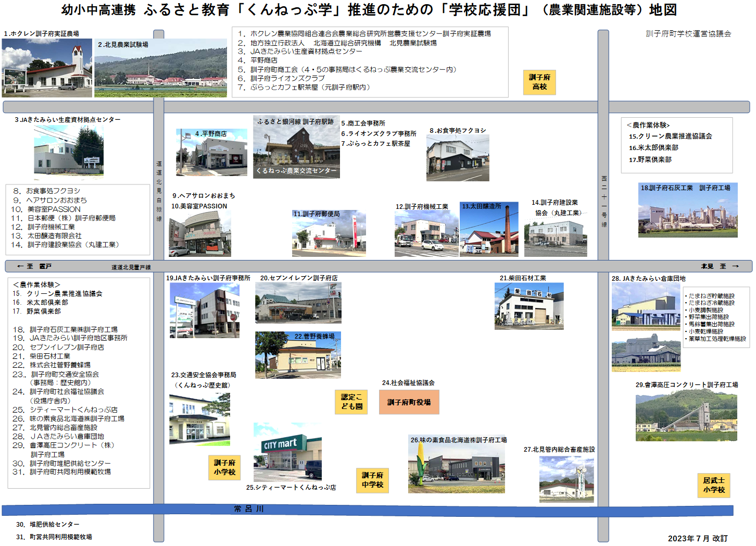Select the お食事処フクヨシ building photo
Image resolution: width=756 pixels, height=546 pixels.
click(458, 158)
